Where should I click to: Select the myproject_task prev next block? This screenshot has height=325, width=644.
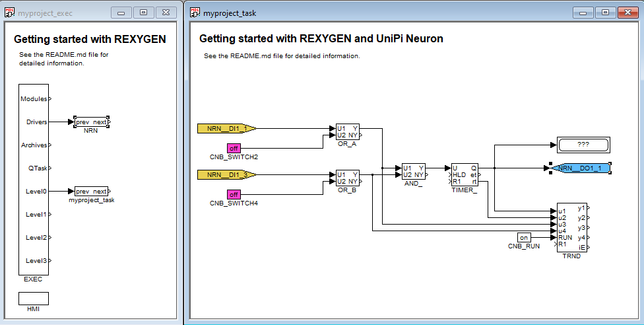(91, 192)
